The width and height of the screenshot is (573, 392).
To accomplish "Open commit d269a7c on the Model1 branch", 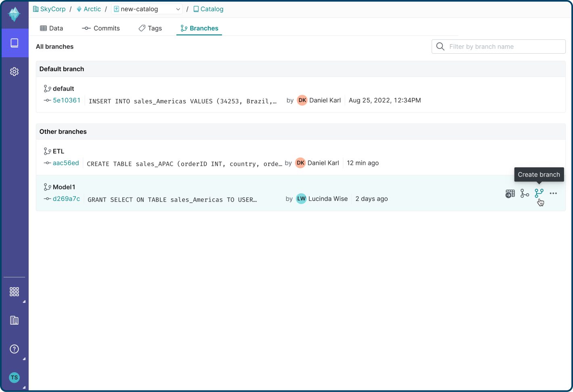I will pos(66,199).
